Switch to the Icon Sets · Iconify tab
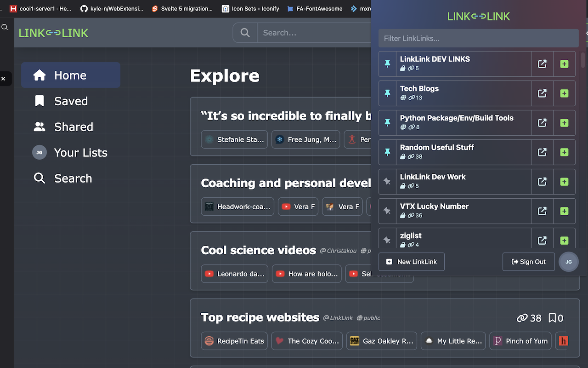588x368 pixels. tap(250, 8)
